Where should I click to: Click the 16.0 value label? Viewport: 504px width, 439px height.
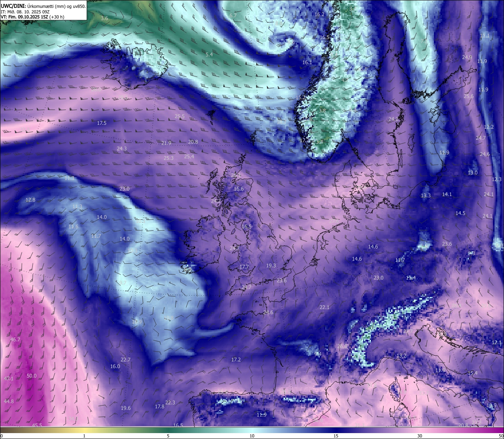(115, 366)
